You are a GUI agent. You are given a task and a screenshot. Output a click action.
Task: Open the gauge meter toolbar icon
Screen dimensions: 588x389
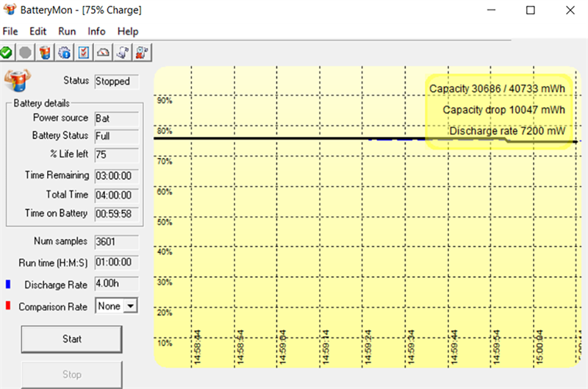[x=103, y=52]
